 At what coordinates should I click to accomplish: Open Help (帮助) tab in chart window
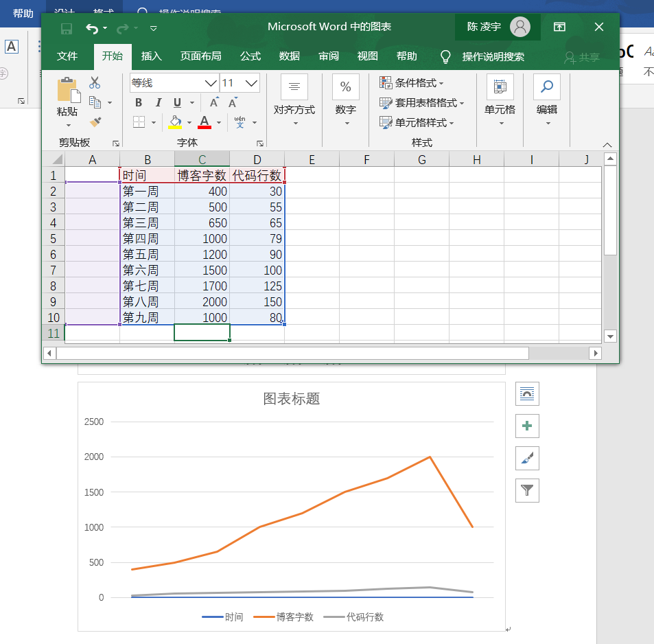point(407,56)
